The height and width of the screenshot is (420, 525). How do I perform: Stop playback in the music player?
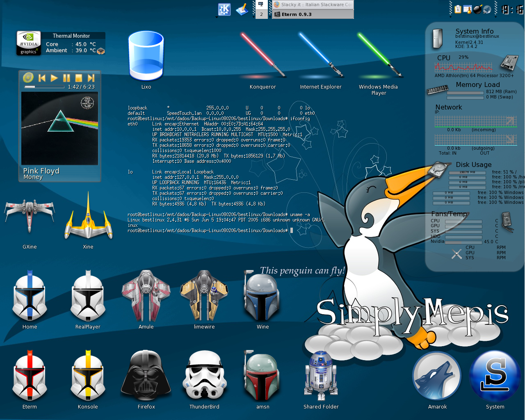tap(79, 78)
